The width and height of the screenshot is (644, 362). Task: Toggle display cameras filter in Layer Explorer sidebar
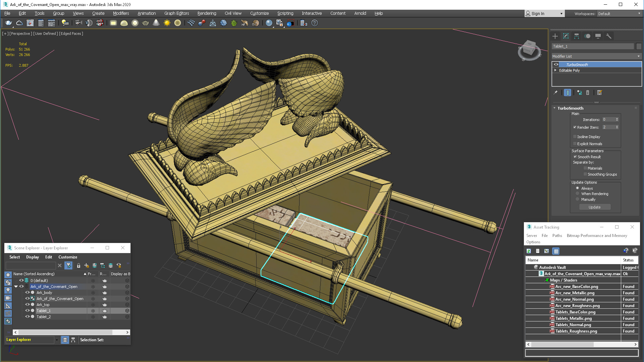click(x=8, y=298)
